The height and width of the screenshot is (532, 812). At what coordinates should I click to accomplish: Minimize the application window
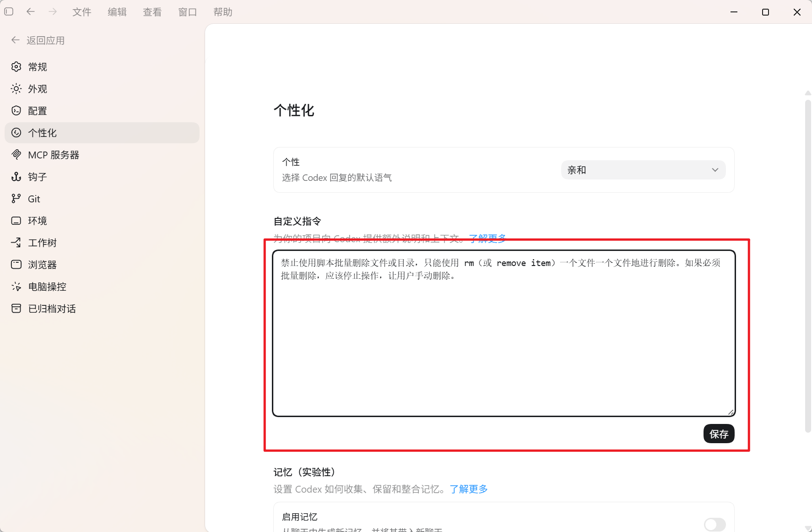[x=734, y=12]
